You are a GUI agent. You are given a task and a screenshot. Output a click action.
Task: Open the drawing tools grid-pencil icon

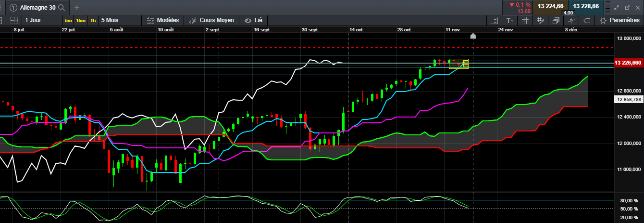541,21
